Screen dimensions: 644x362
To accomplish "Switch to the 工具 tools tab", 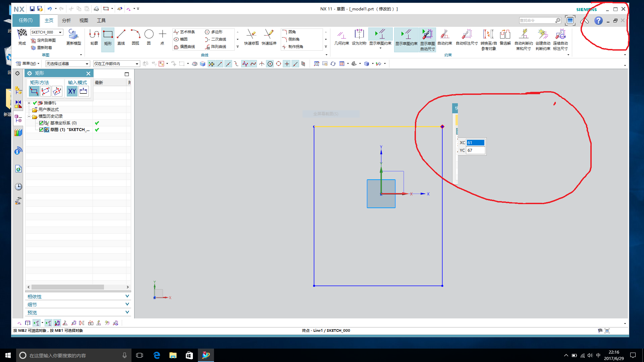I will (x=101, y=20).
